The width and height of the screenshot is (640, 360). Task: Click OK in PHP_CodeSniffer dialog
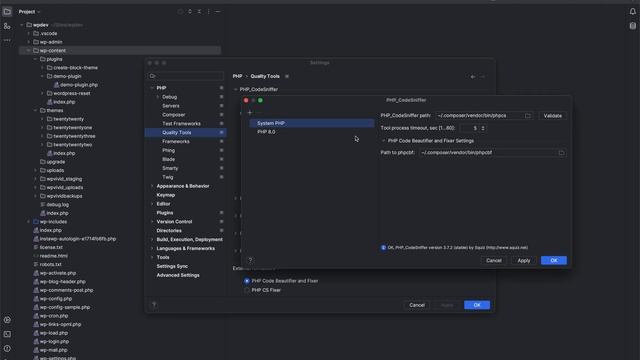553,260
